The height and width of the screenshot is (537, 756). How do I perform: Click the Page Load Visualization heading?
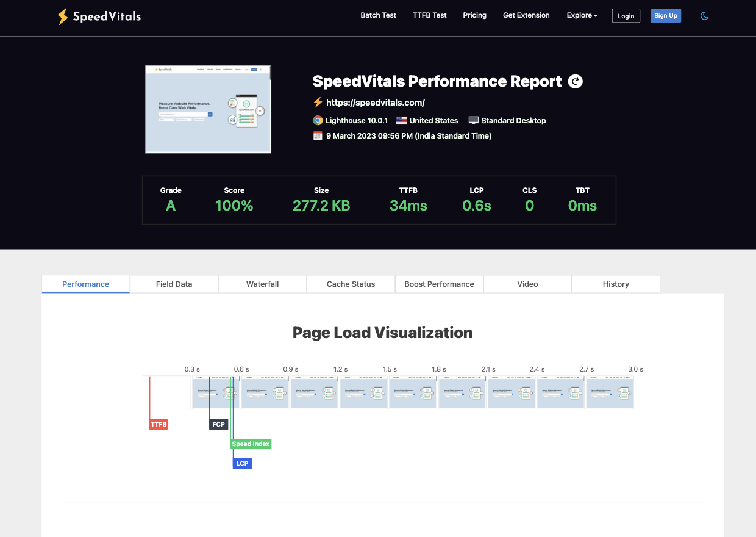click(x=383, y=333)
